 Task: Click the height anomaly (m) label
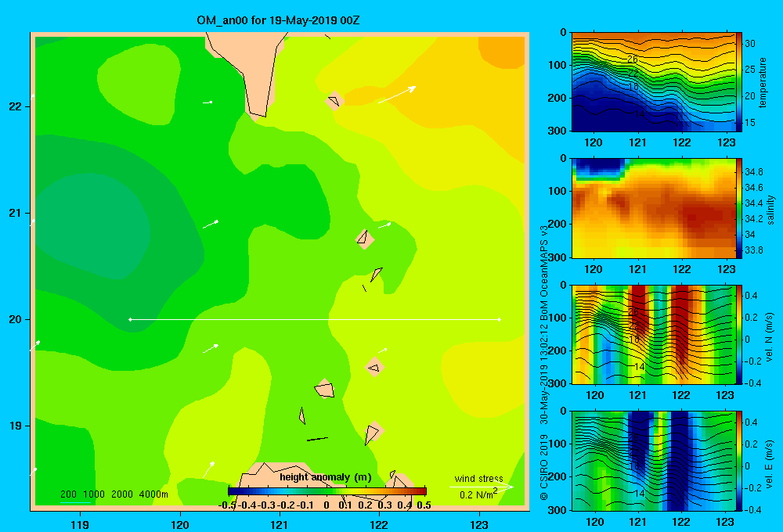[326, 477]
